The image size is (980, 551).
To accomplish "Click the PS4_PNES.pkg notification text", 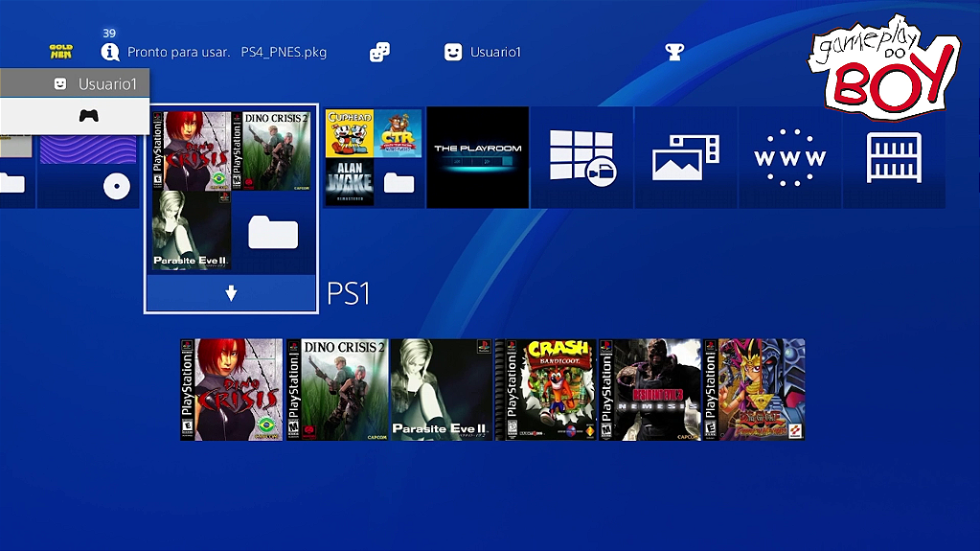I will click(284, 52).
